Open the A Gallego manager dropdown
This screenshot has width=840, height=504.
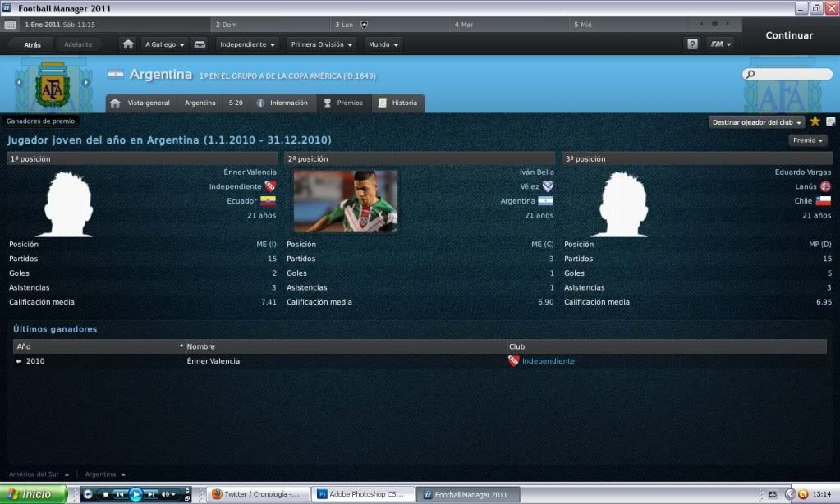tap(164, 44)
